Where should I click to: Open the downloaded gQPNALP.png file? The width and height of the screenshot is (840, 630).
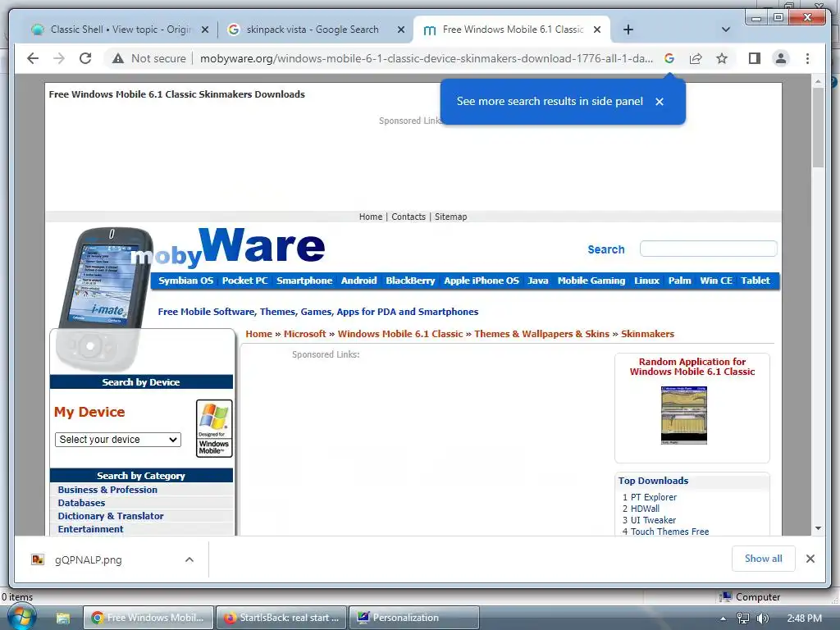89,559
